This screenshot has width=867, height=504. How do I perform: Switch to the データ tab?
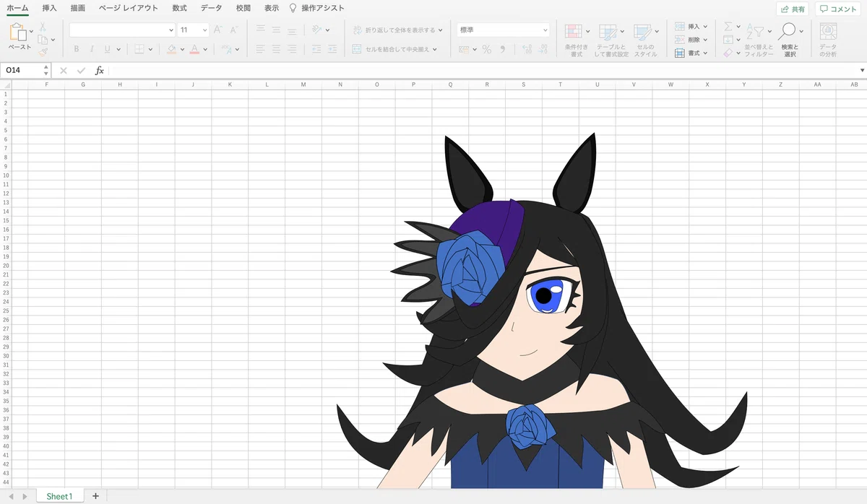point(211,8)
